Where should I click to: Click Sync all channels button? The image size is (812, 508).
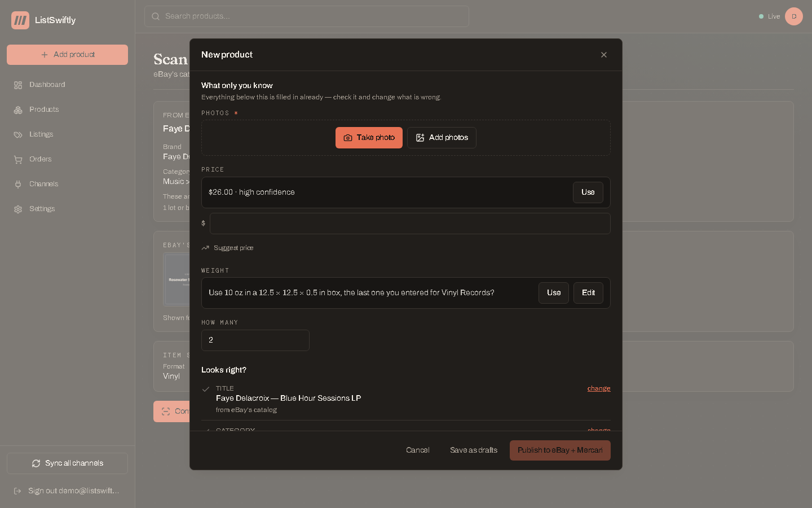[67, 463]
